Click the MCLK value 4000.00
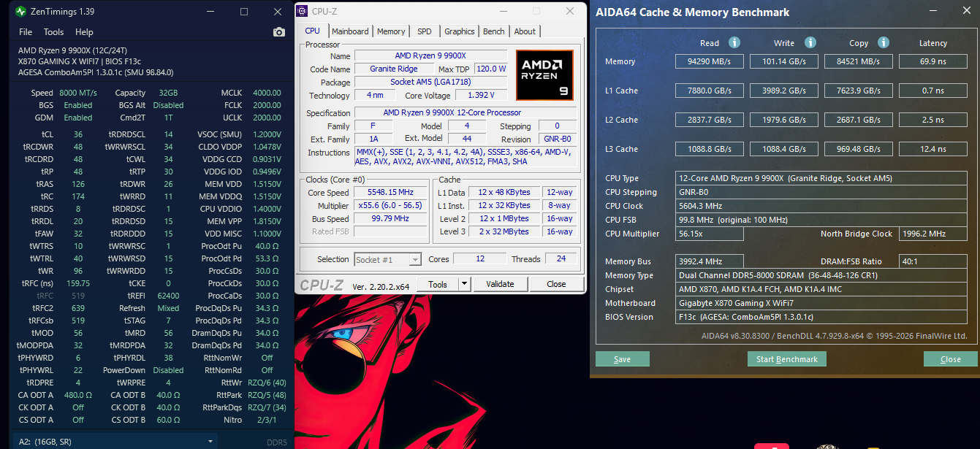 click(x=267, y=93)
